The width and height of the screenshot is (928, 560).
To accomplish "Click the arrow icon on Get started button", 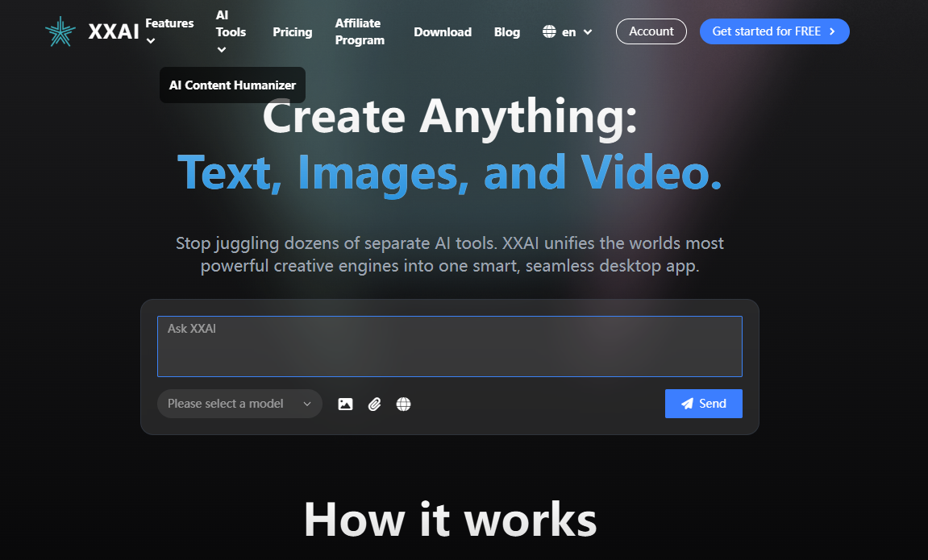I will click(x=831, y=31).
